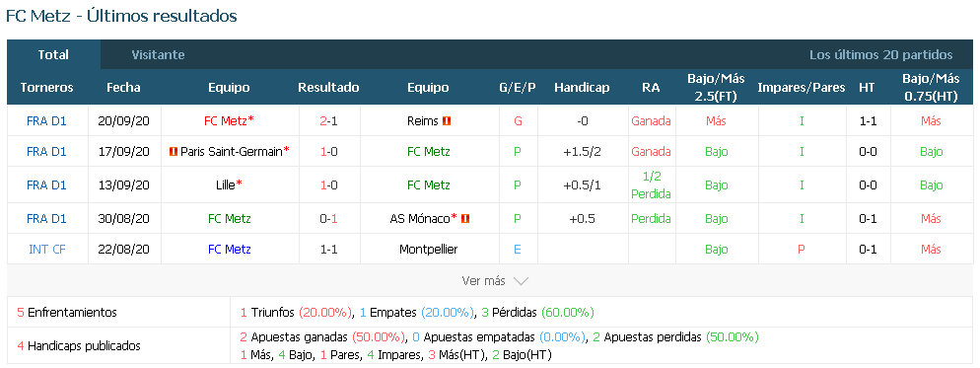
Task: Select the Total tab
Action: pos(53,54)
